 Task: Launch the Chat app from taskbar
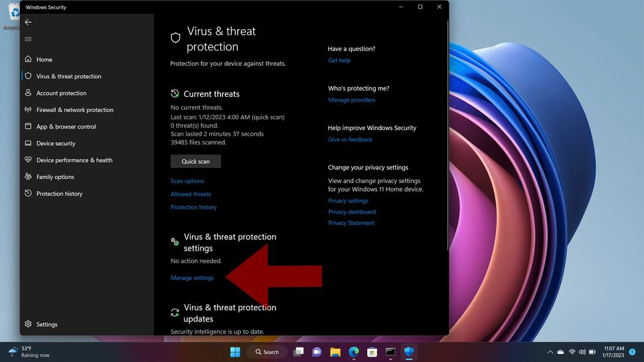pyautogui.click(x=317, y=352)
